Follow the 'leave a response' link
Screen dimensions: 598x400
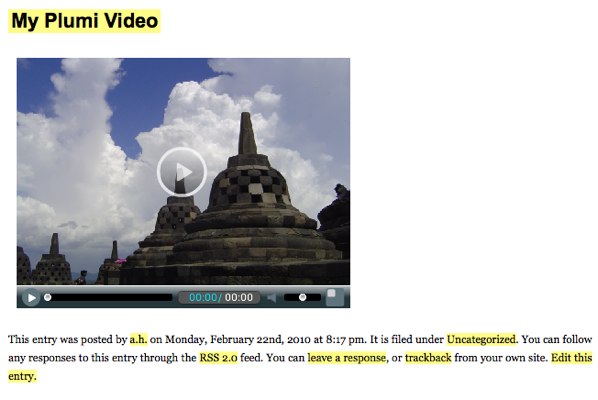pos(347,358)
